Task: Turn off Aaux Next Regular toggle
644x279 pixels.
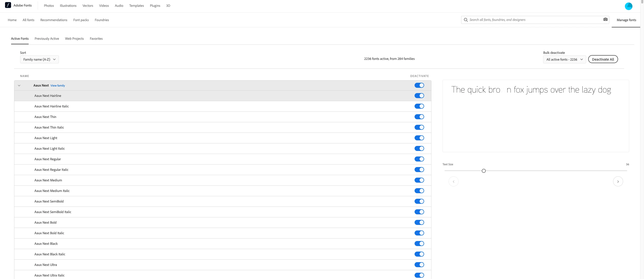Action: (419, 159)
